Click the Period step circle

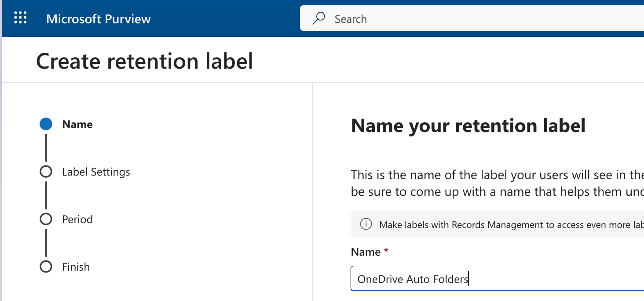(x=46, y=219)
